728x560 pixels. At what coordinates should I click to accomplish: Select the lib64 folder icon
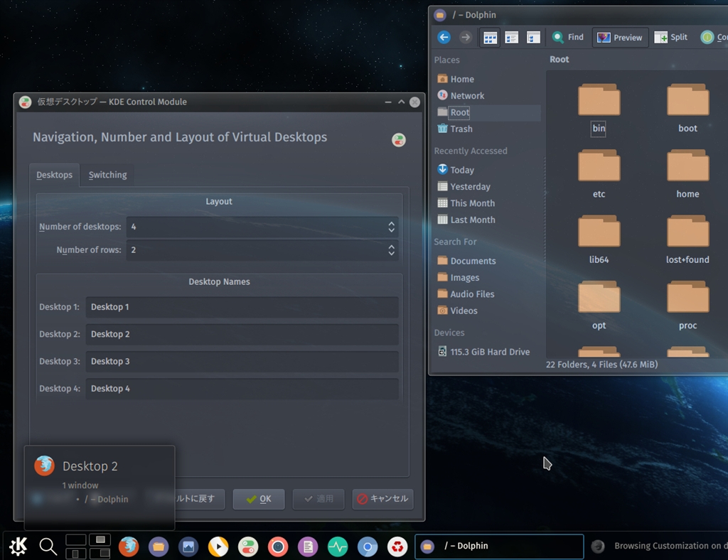(599, 231)
